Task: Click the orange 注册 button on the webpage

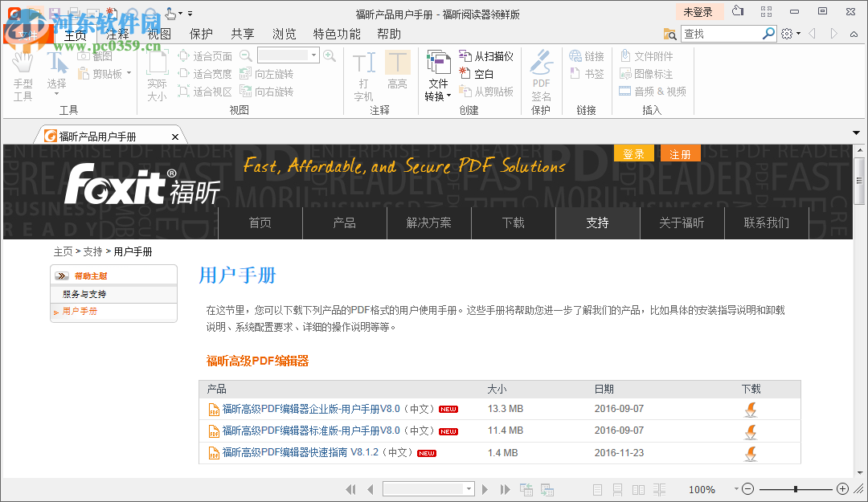Action: [680, 153]
